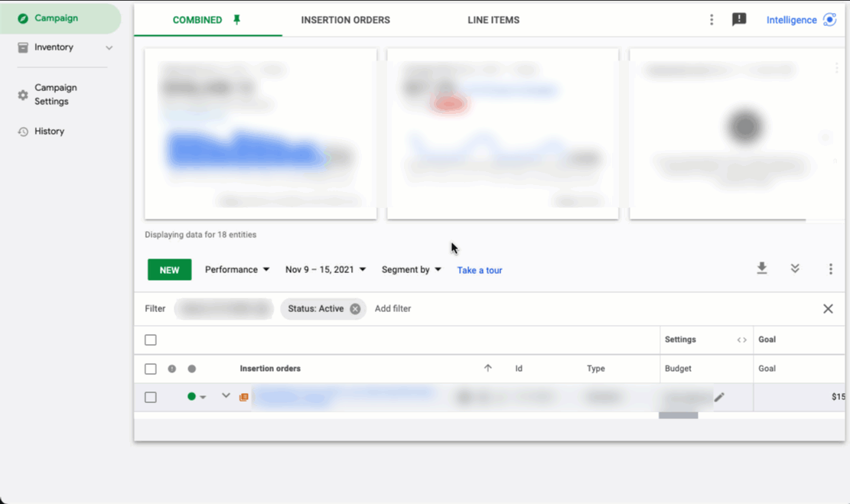Image resolution: width=850 pixels, height=504 pixels.
Task: Check the select-all checkbox in the table header
Action: (x=151, y=368)
